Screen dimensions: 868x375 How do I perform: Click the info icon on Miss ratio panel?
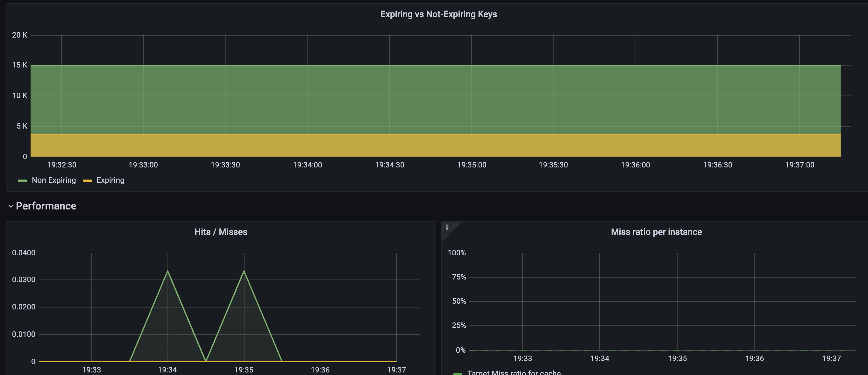coord(447,227)
